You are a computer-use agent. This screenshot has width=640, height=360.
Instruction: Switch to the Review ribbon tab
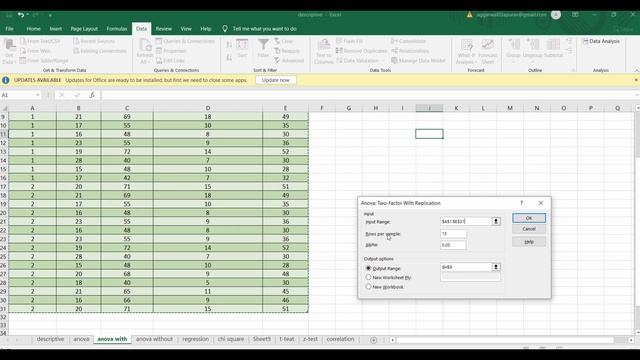tap(164, 29)
